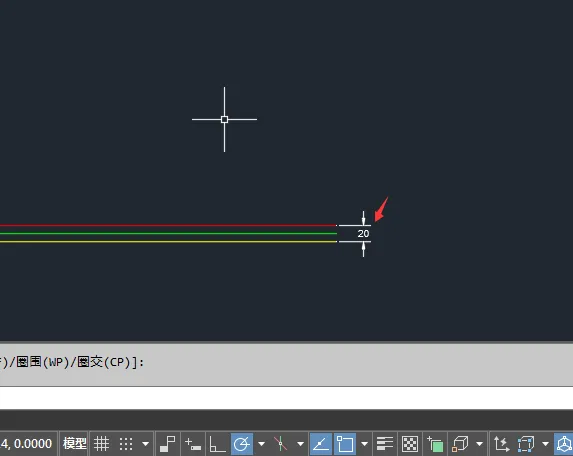Image resolution: width=573 pixels, height=456 pixels.
Task: Toggle the grid display in status bar
Action: point(101,444)
